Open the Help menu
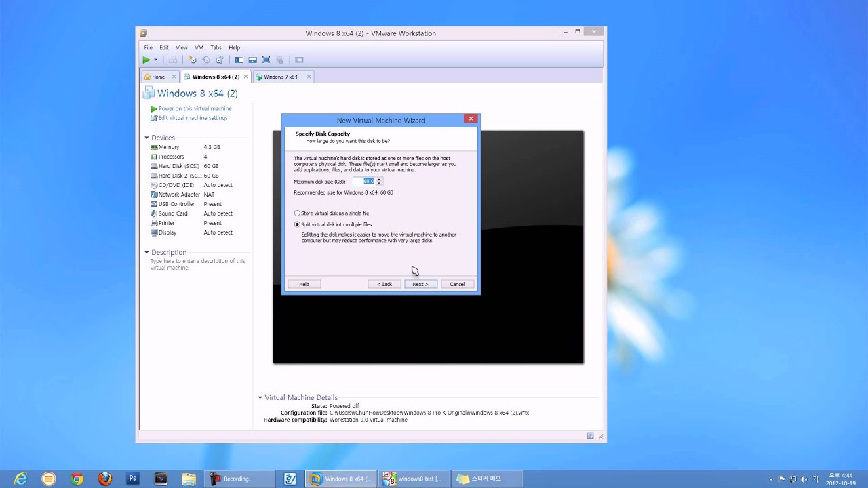Screen dimensions: 868x488 234,47
